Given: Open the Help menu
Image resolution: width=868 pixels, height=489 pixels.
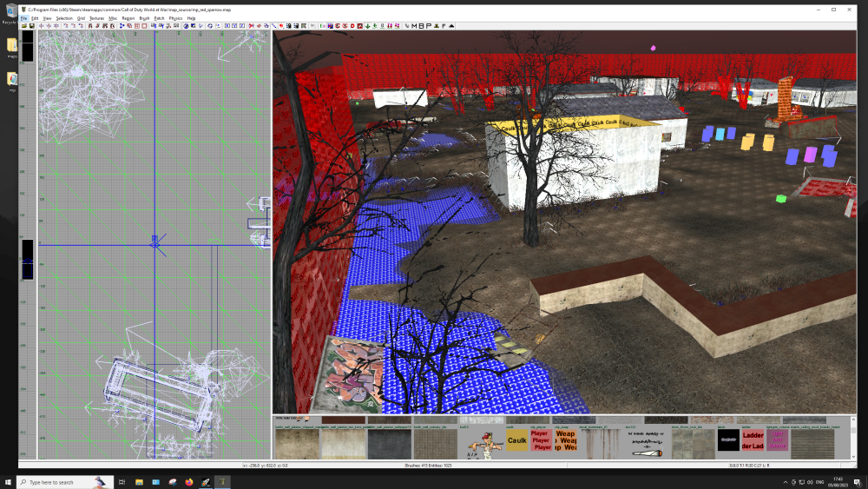Looking at the screenshot, I should [192, 18].
